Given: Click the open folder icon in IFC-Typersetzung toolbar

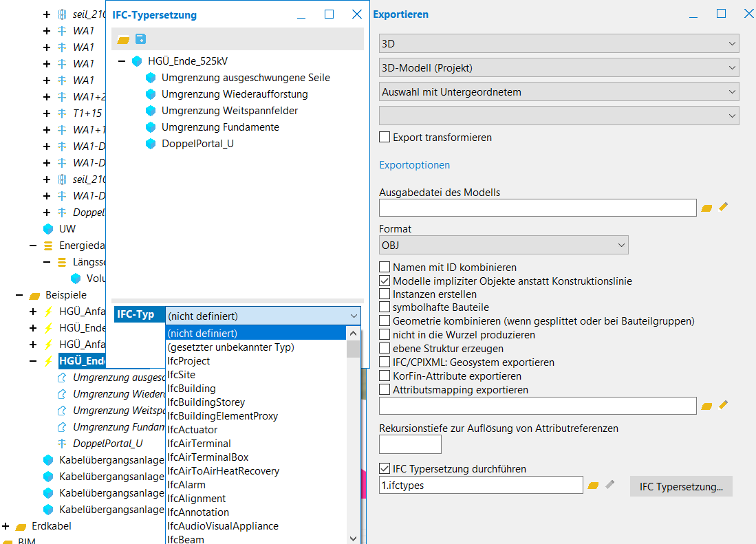Looking at the screenshot, I should pyautogui.click(x=123, y=40).
